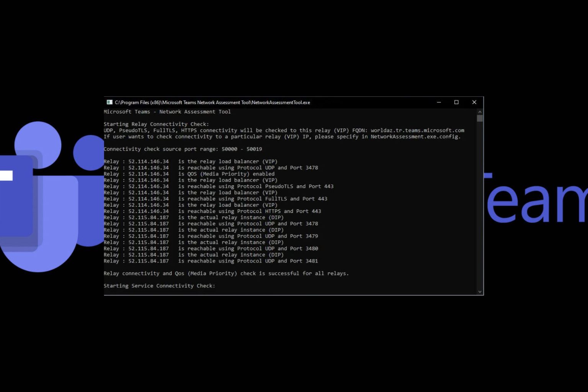Click 'Connectivity check source port range' line

[x=183, y=149]
